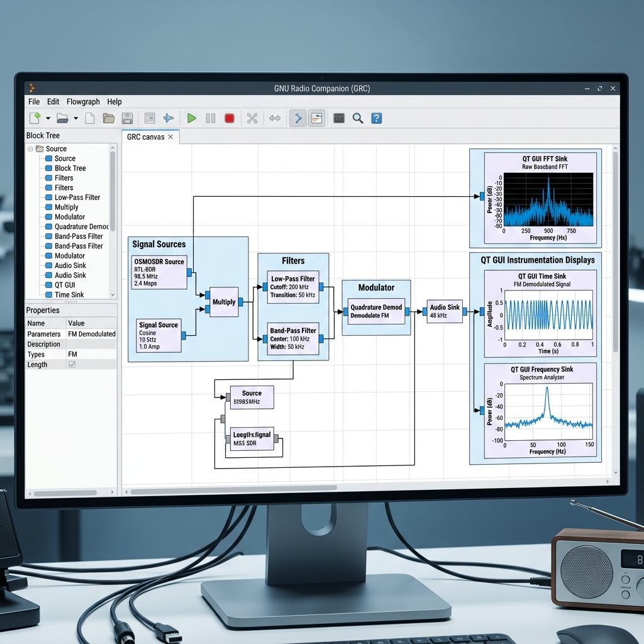Image resolution: width=644 pixels, height=644 pixels.
Task: Select the Band-Pass Filter block on canvas
Action: click(293, 339)
